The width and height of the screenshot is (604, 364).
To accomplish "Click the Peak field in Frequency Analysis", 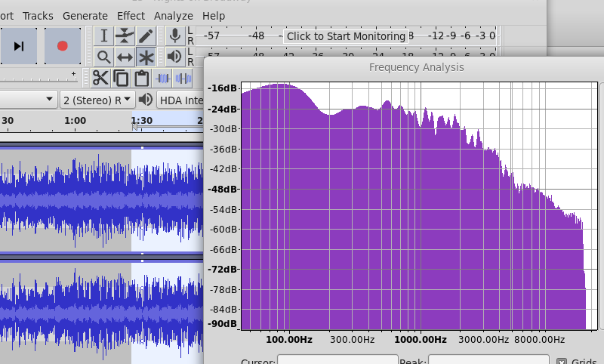I will tap(488, 359).
